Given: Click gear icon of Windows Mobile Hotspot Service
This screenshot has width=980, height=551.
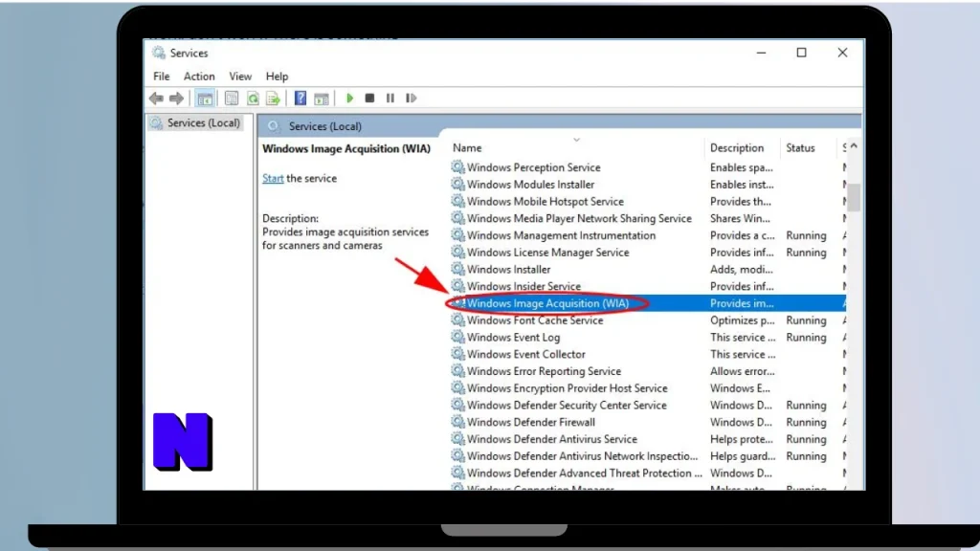Looking at the screenshot, I should coord(458,201).
